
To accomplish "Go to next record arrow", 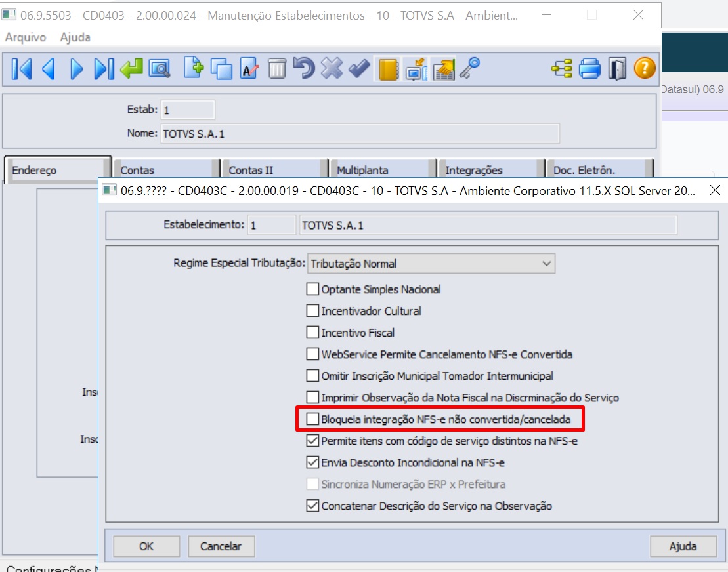I will click(x=77, y=69).
